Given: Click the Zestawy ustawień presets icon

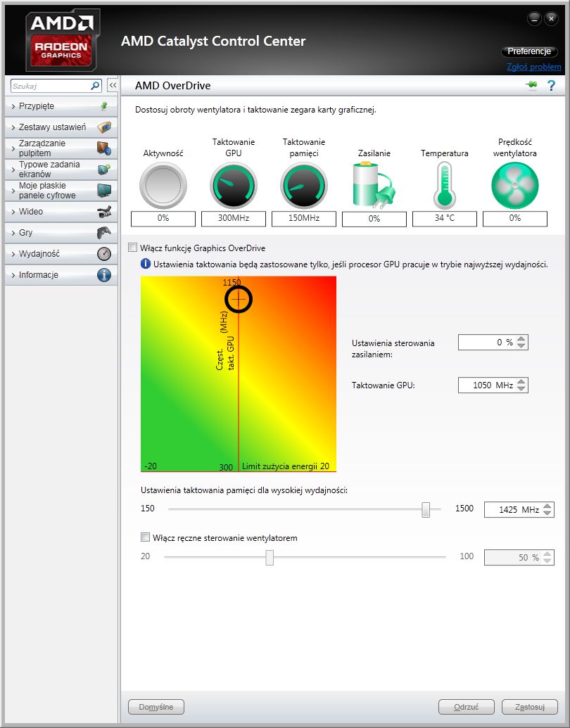Looking at the screenshot, I should [104, 127].
